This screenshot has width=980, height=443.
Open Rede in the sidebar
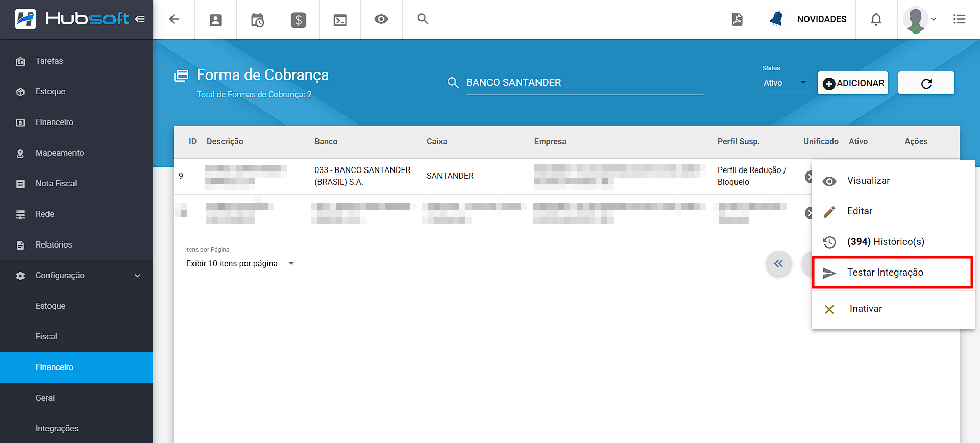[x=77, y=214]
